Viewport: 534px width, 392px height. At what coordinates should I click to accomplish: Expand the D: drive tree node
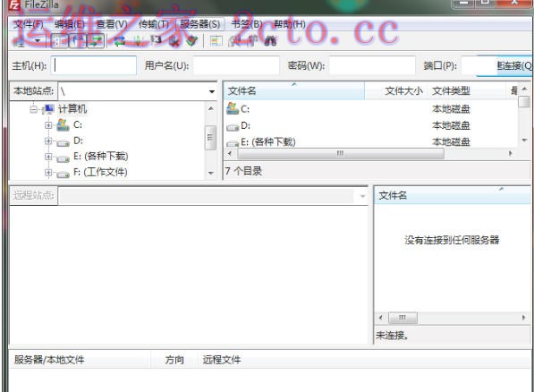click(x=48, y=141)
